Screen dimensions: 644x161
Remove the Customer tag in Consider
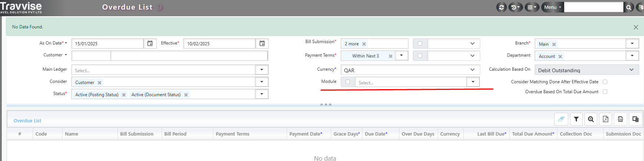click(99, 83)
